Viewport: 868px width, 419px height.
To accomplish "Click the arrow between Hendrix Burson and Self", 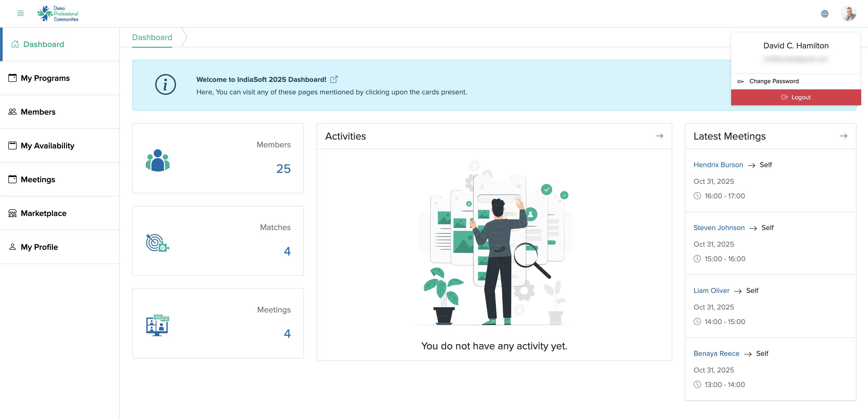I will pyautogui.click(x=751, y=165).
